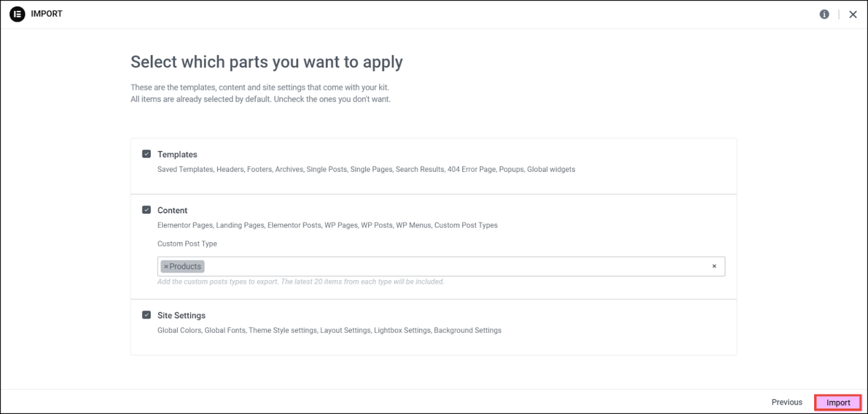
Task: Click the Site Settings label
Action: (x=181, y=315)
